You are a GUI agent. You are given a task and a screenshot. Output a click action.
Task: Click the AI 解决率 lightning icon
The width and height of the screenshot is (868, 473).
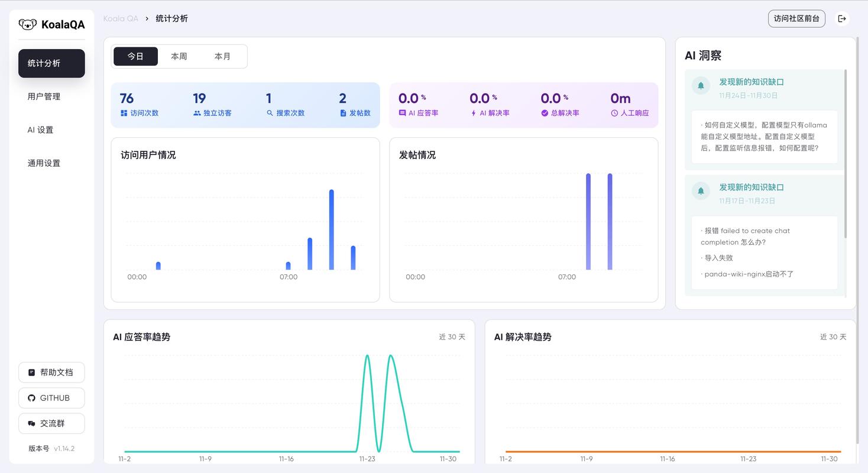[x=474, y=113]
